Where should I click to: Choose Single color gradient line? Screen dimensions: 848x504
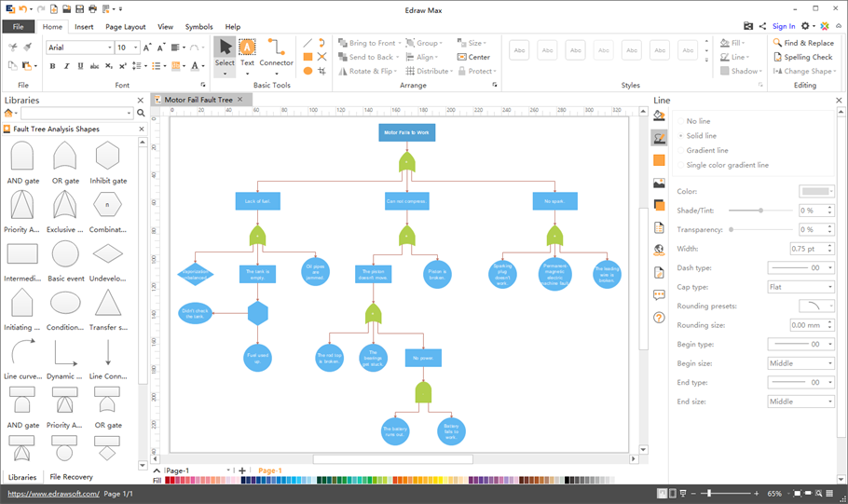[x=728, y=165]
